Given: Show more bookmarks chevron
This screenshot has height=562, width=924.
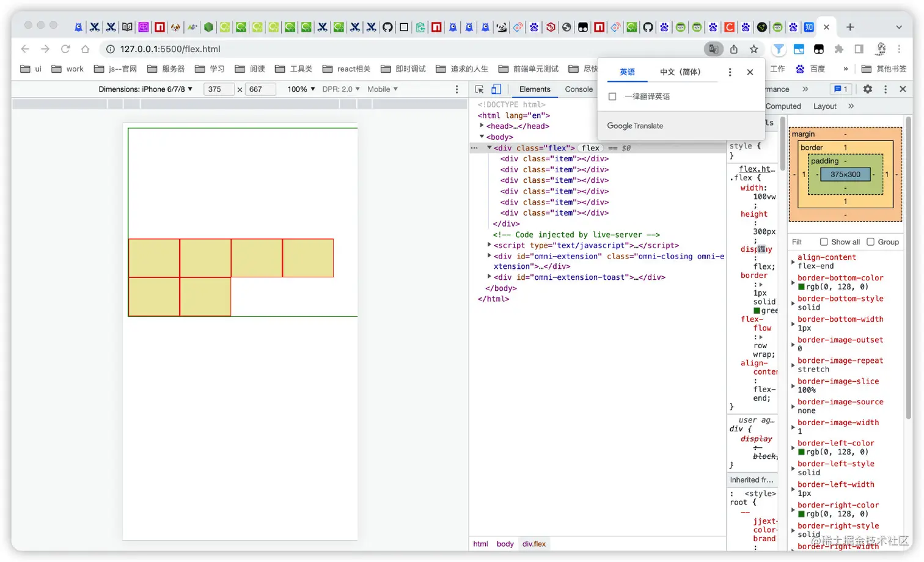Looking at the screenshot, I should click(x=846, y=69).
